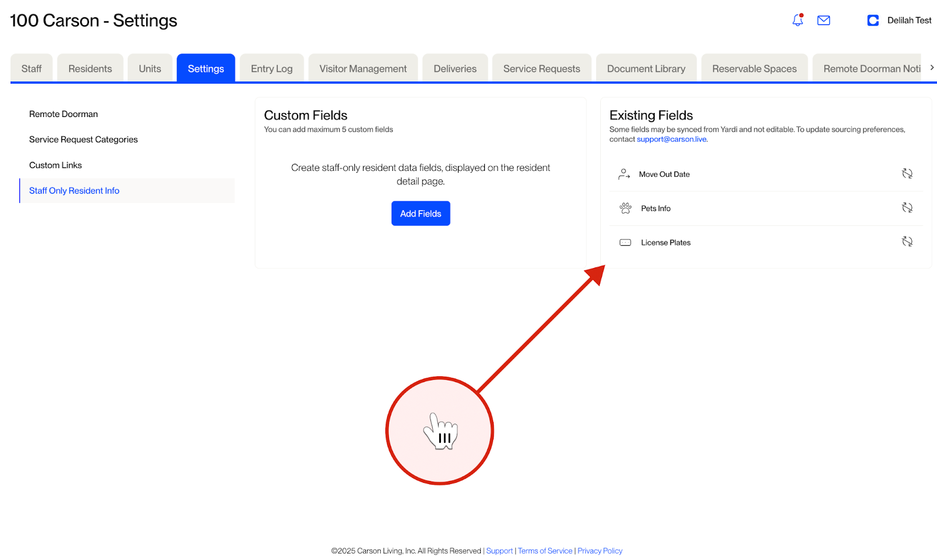Click the red circled pointer annotation
Image resolution: width=937 pixels, height=560 pixels.
(x=440, y=431)
